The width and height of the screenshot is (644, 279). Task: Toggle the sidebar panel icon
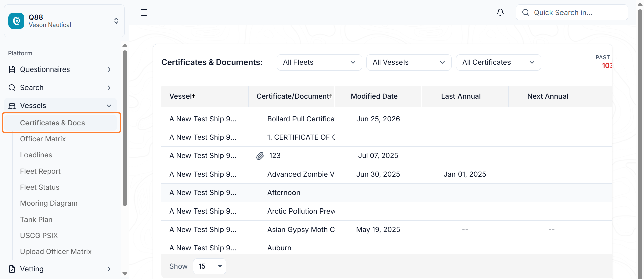144,12
